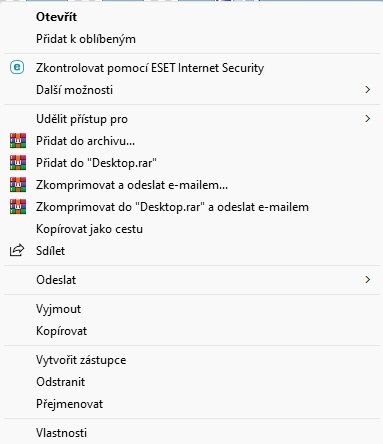Click the share icon next to Sdílet

pos(17,250)
